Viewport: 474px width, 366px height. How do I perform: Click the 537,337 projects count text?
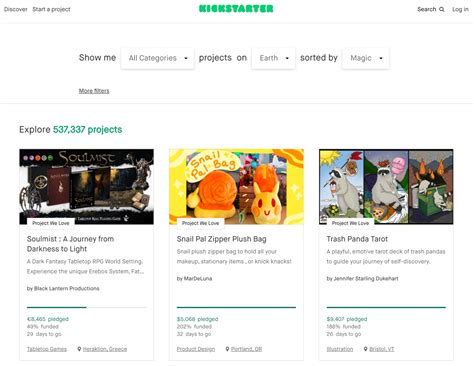(x=88, y=129)
